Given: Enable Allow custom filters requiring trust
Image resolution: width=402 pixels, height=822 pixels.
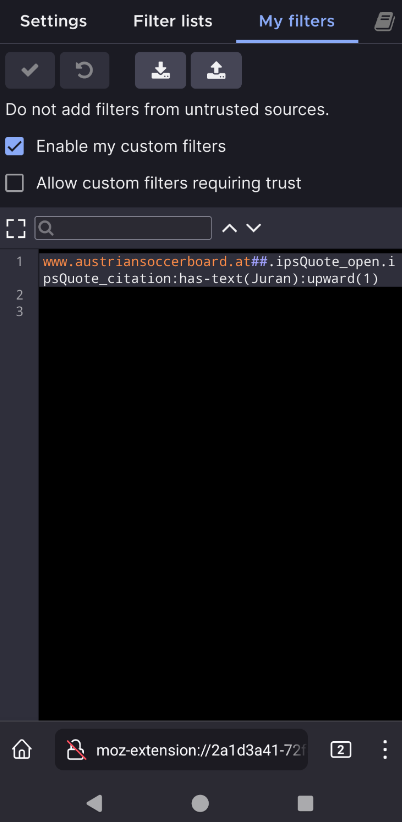Looking at the screenshot, I should [15, 183].
